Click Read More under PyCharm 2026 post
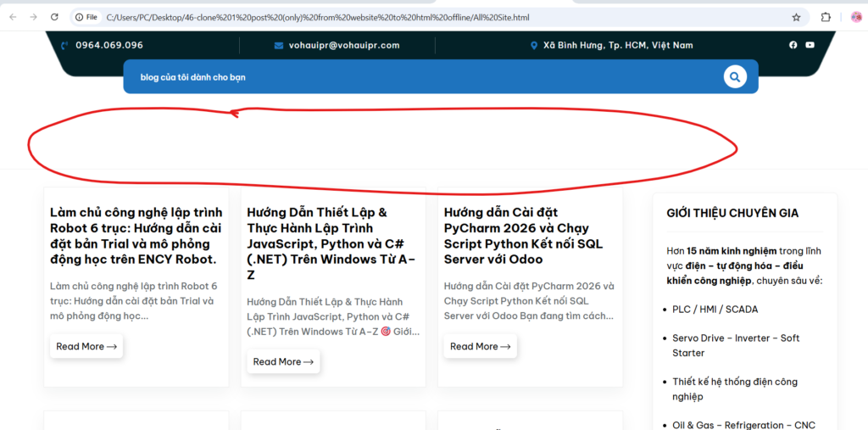 (x=480, y=346)
